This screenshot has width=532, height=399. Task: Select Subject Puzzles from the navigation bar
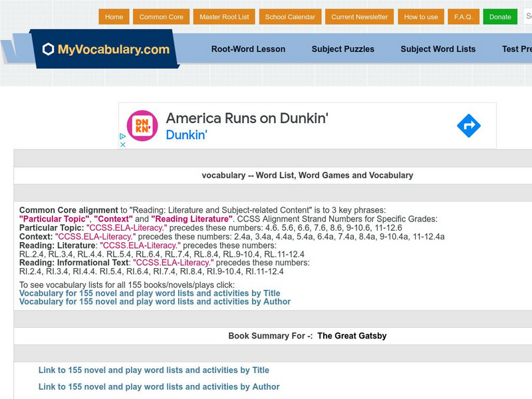[342, 49]
